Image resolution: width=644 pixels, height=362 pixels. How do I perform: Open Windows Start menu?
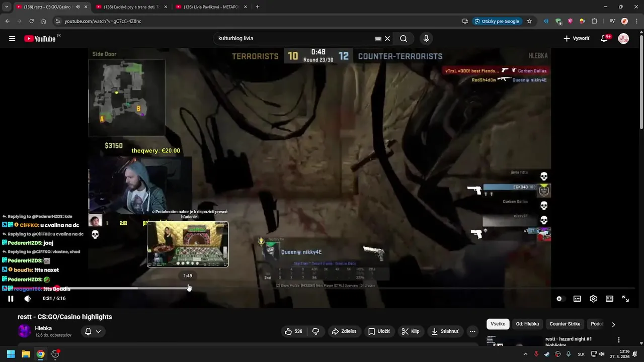coord(11,354)
